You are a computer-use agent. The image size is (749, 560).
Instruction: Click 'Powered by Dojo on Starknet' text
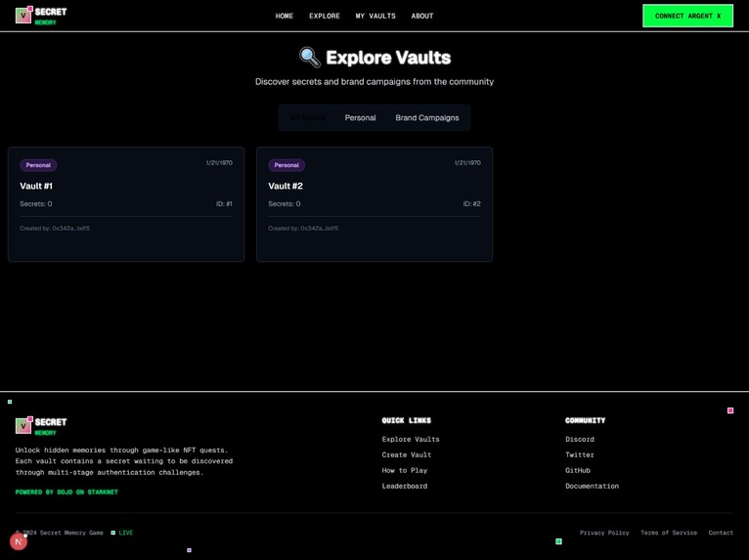66,493
